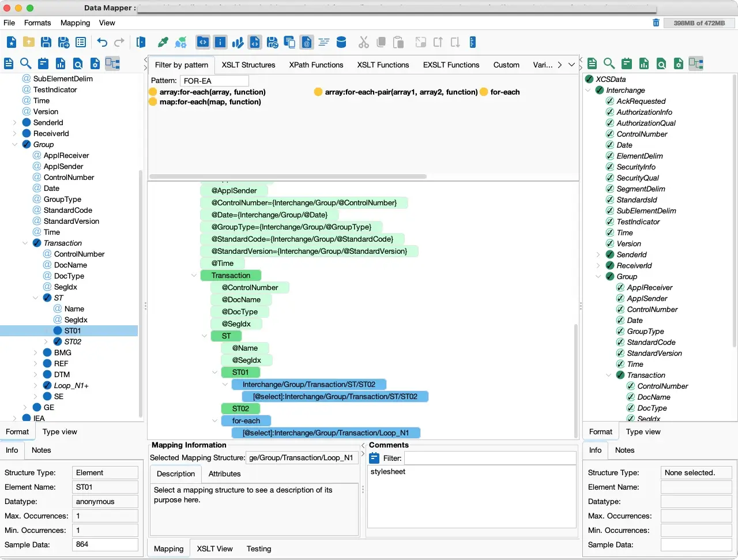The height and width of the screenshot is (560, 738).
Task: Click the new mapping star-file icon
Action: (12, 42)
